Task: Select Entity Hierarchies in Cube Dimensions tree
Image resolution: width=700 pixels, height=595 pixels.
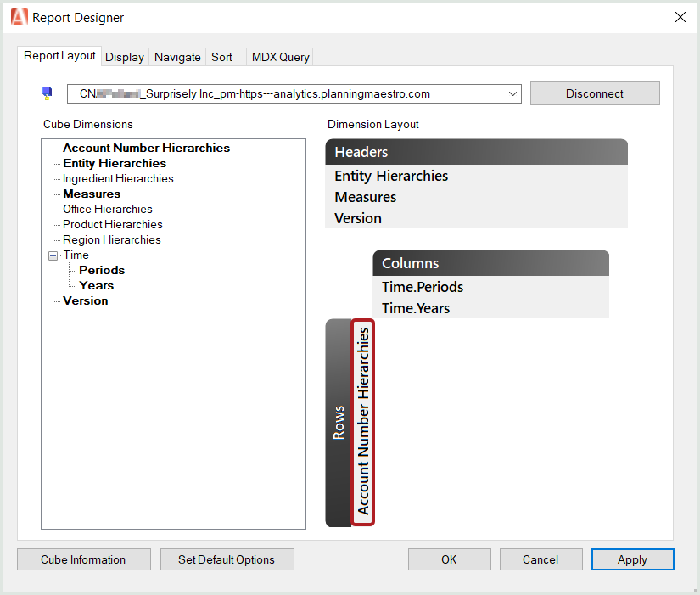Action: 115,163
